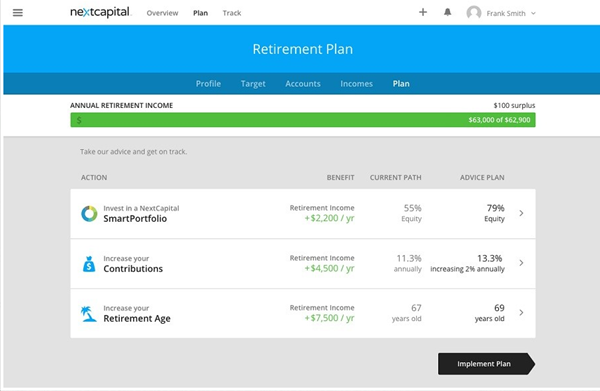Select the Accounts tab
The image size is (600, 391).
(303, 84)
